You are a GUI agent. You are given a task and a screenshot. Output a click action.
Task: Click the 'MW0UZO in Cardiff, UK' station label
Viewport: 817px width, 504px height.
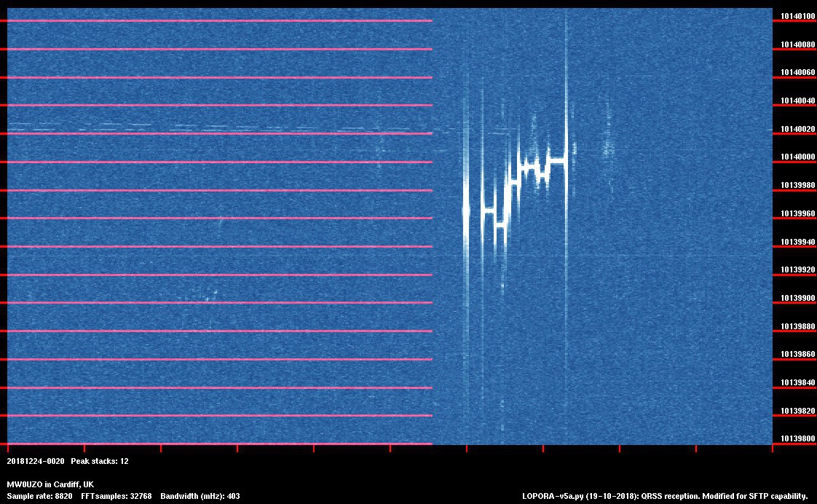[50, 484]
